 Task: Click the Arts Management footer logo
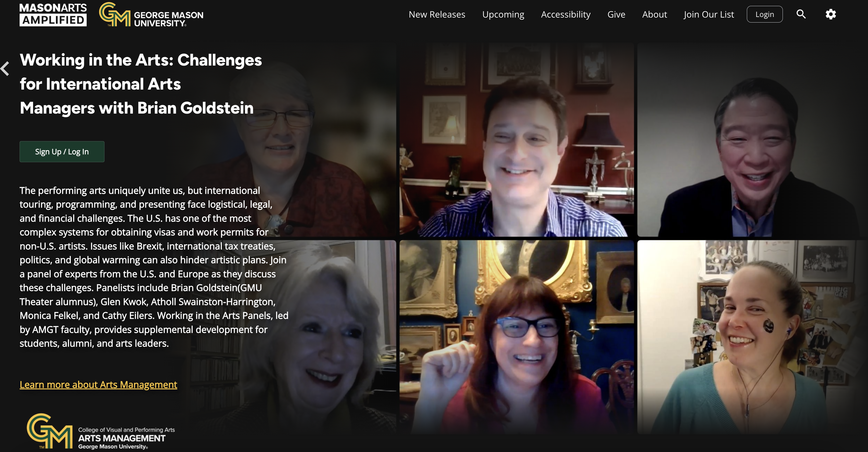(101, 432)
